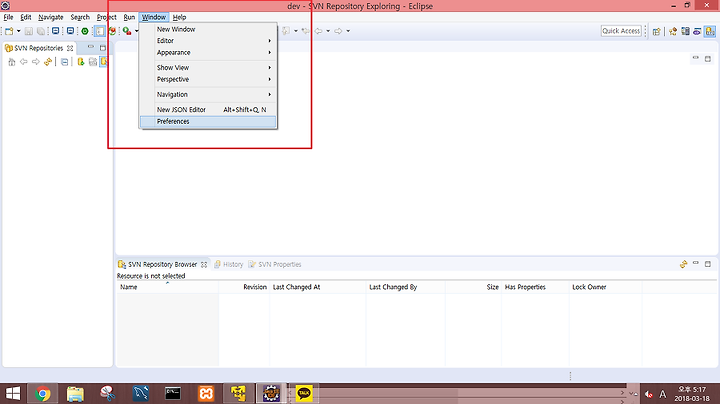Open the Navigate menu

tap(51, 17)
